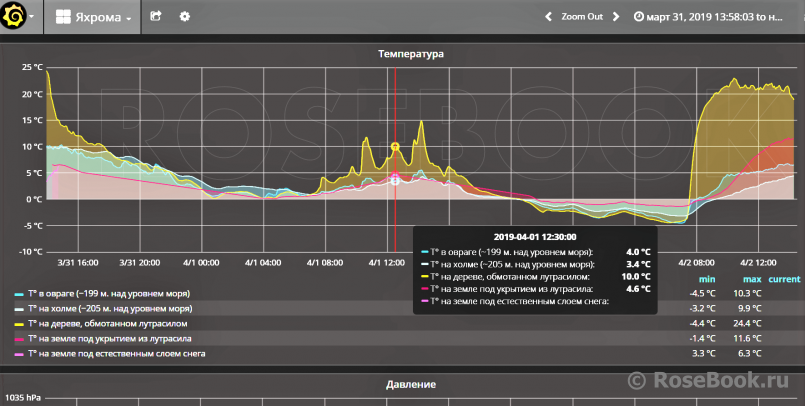The image size is (805, 406).
Task: Open dashboard settings gear icon
Action: click(184, 17)
